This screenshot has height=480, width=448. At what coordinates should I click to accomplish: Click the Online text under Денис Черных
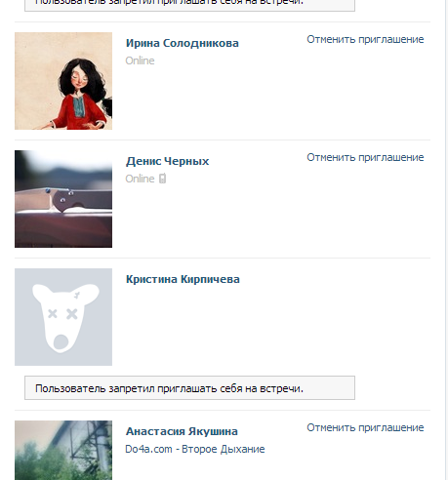tap(140, 179)
